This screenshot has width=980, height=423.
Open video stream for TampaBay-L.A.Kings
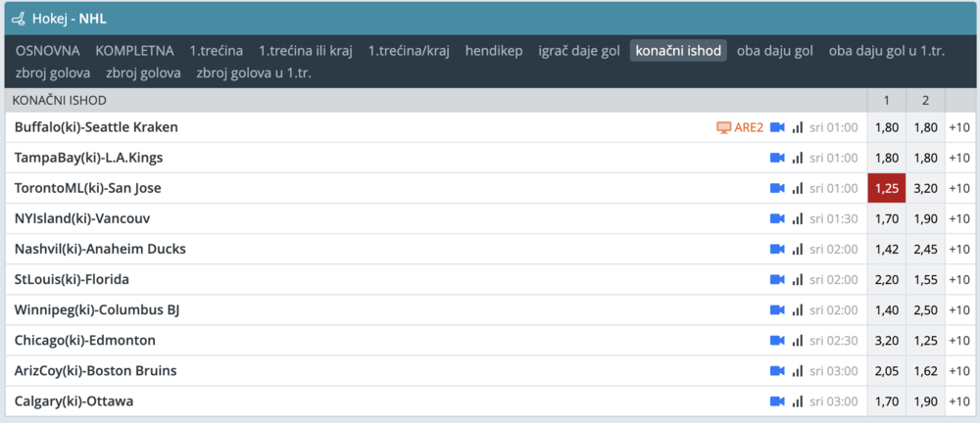point(777,158)
